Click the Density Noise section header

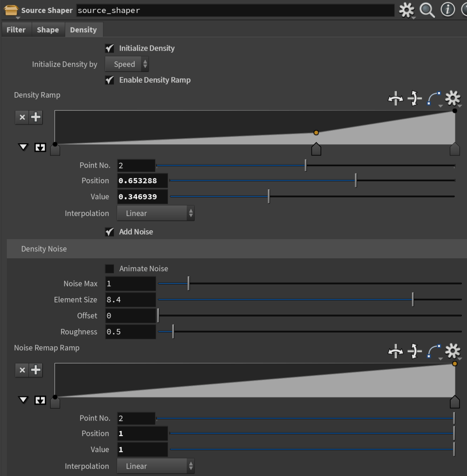point(44,249)
